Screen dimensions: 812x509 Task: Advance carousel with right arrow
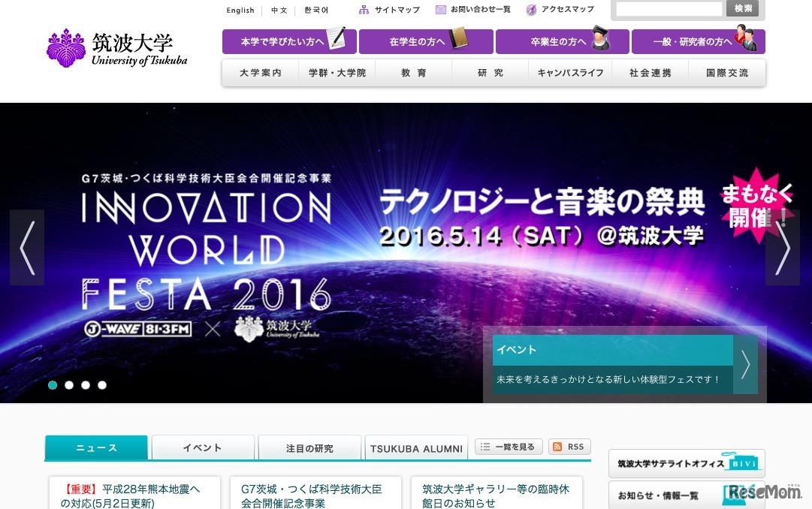[x=782, y=248]
